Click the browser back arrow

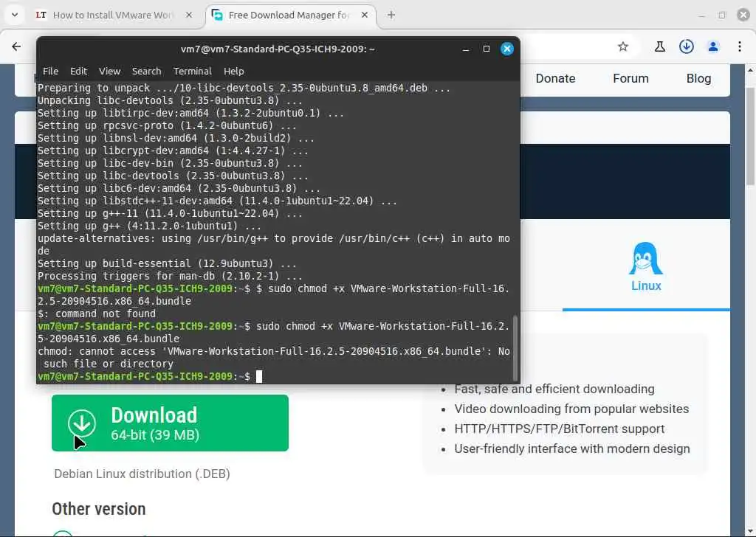16,46
